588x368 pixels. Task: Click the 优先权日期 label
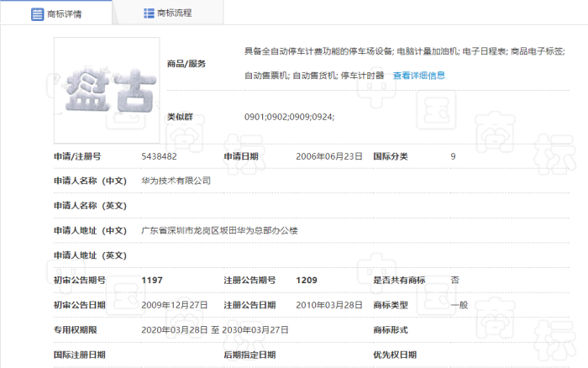(395, 355)
